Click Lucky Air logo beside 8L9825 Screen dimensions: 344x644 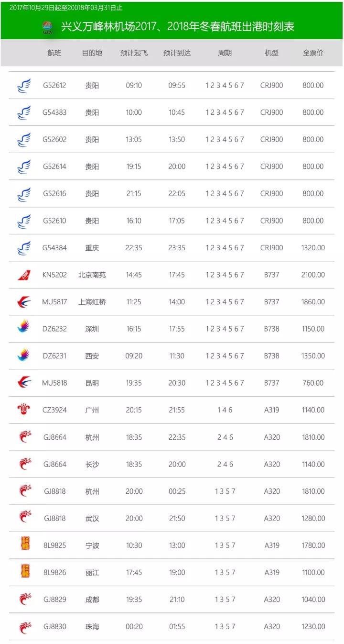pyautogui.click(x=25, y=544)
